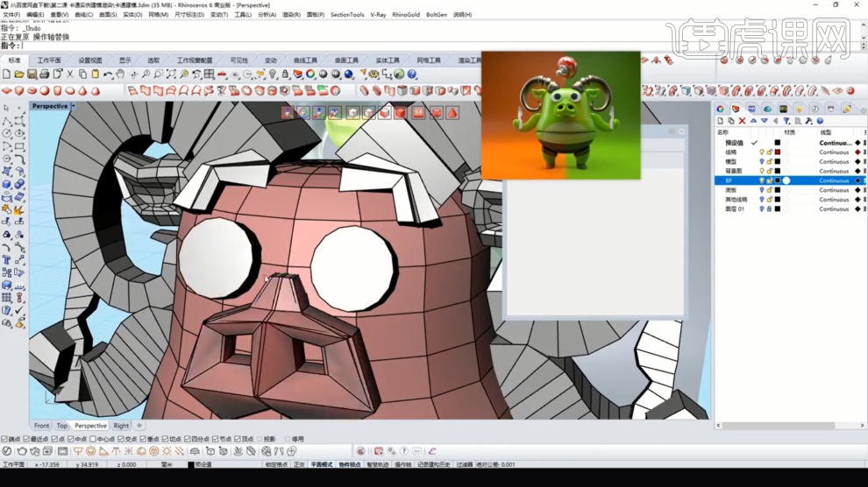Click the lock padlock toolbar icon

point(285,74)
